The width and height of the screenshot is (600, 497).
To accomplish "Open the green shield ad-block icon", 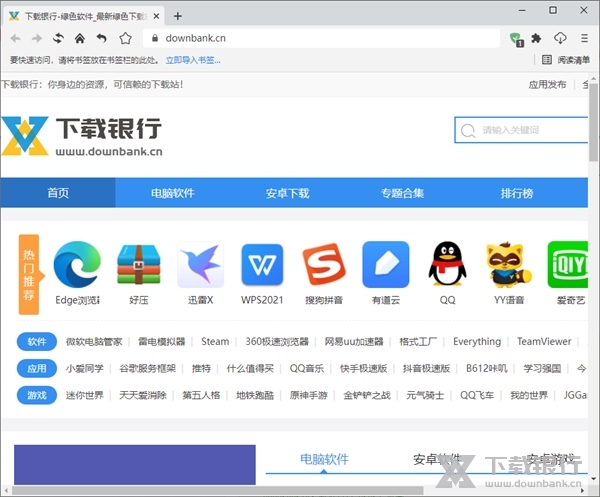I will click(517, 39).
